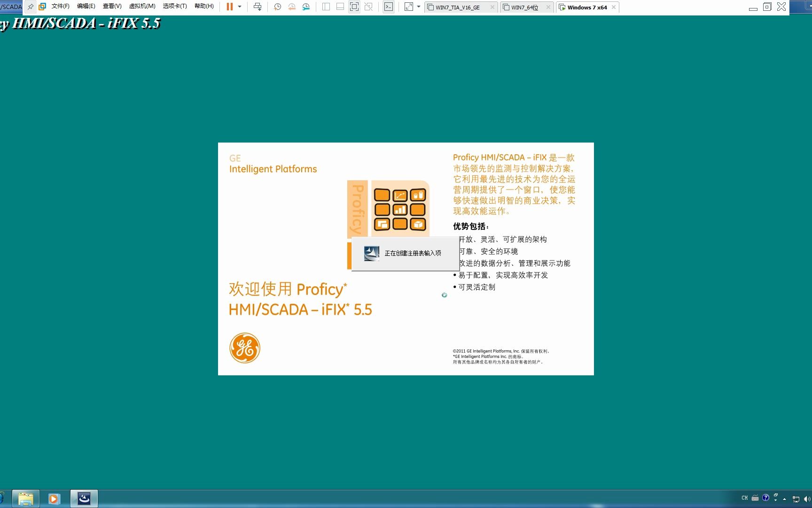Screen dimensions: 812x508
Task: Click the 正在创建注册表输入项 status text
Action: [413, 253]
